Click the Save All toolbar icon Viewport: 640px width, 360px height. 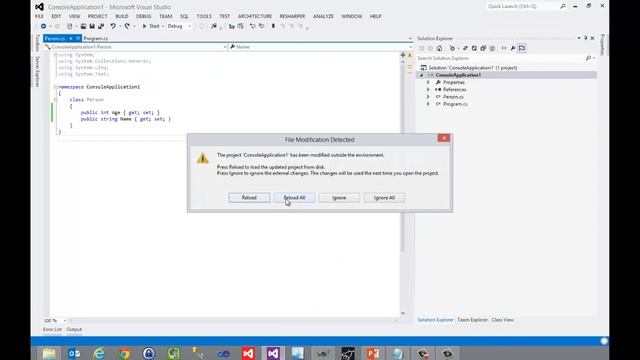click(100, 26)
